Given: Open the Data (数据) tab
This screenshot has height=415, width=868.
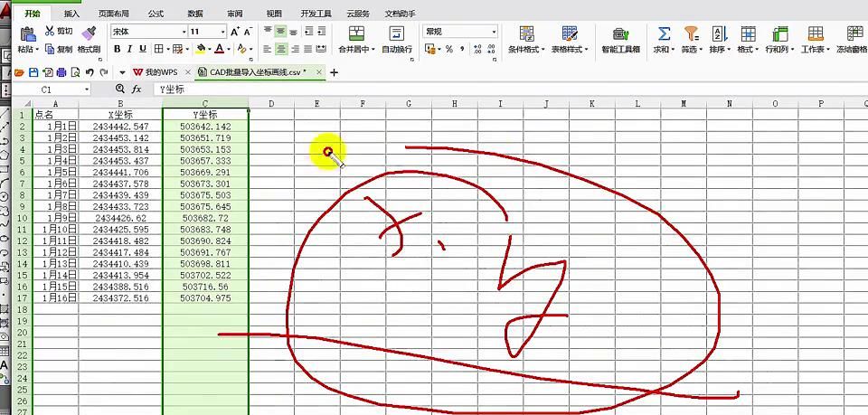Looking at the screenshot, I should pyautogui.click(x=195, y=14).
